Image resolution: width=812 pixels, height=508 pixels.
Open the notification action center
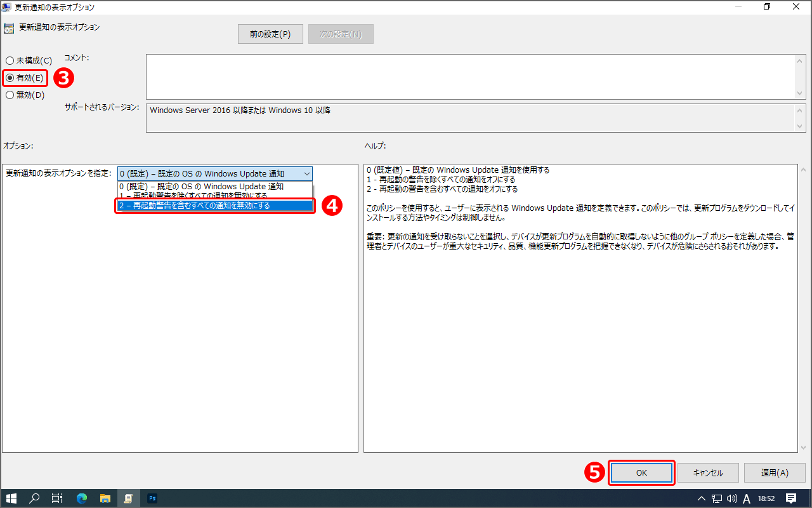pos(791,498)
